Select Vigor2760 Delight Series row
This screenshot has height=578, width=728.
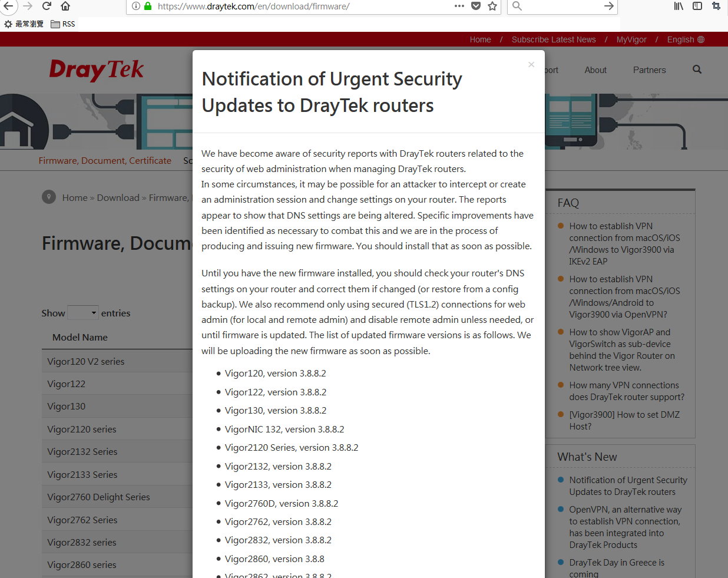[117, 497]
